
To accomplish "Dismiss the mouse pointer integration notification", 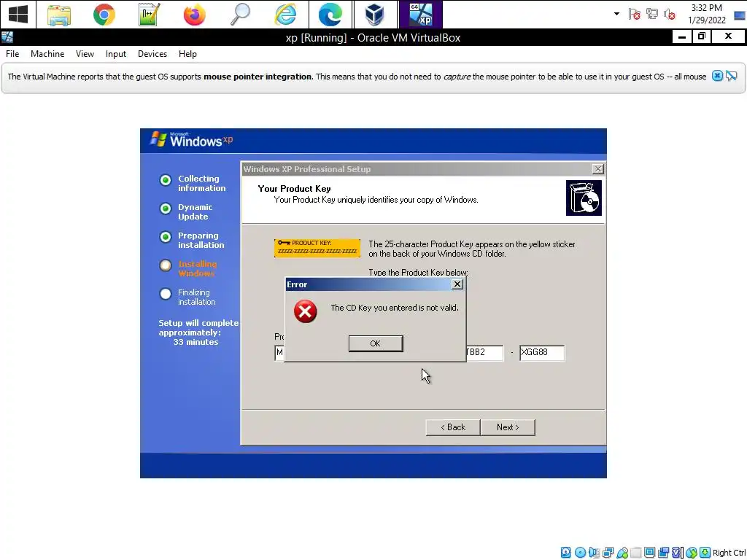I will tap(717, 76).
